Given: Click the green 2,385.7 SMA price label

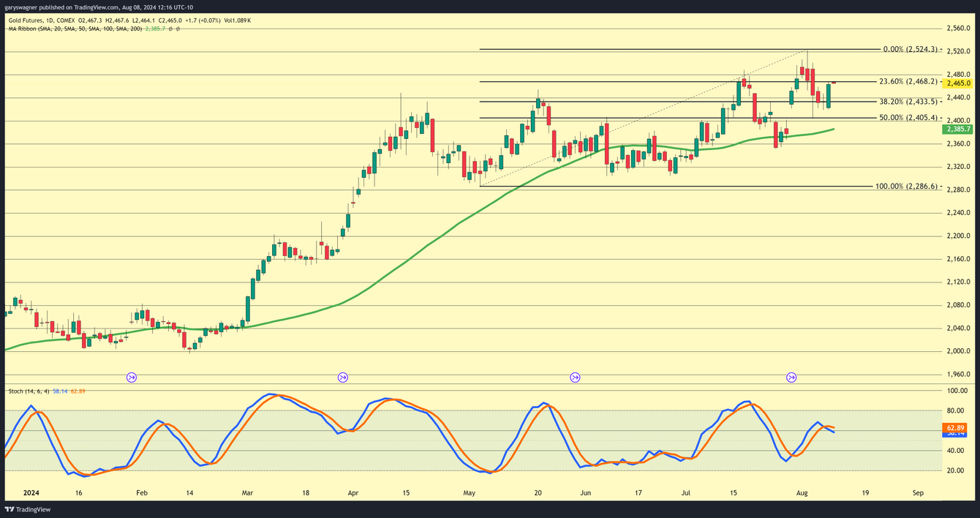Looking at the screenshot, I should coord(959,128).
